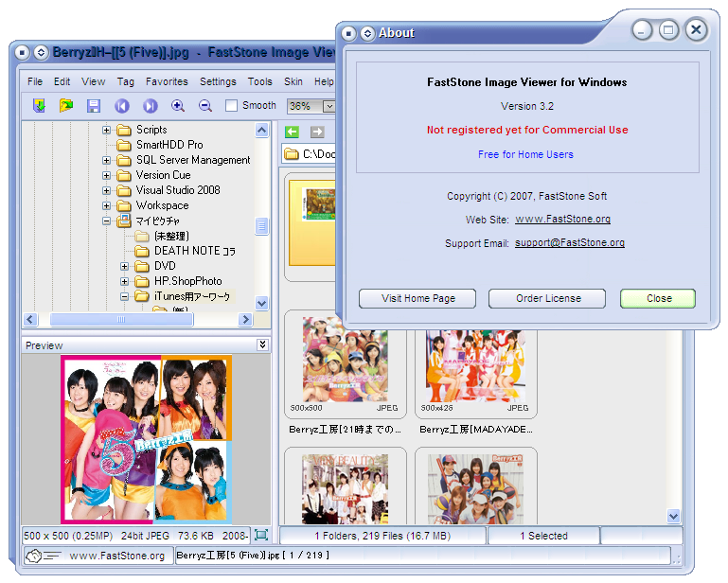Open the 36% zoom level dropdown
This screenshot has width=728, height=583.
tap(329, 106)
